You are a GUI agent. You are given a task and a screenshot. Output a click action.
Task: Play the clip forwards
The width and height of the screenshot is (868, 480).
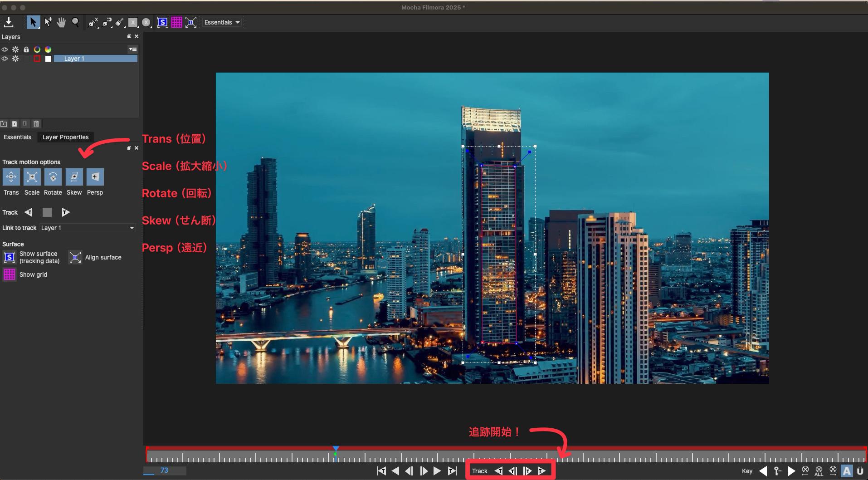pos(437,471)
